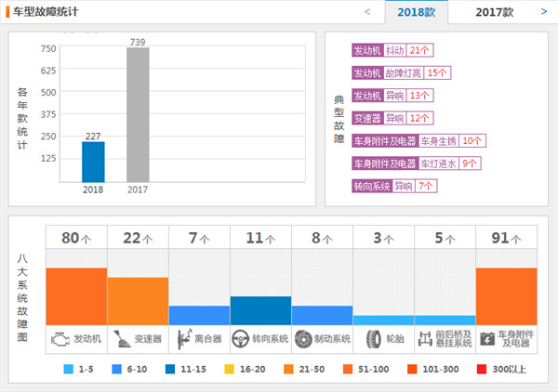Click the 1-5 legend color swatch
Viewport: 558px width, 392px height.
click(x=68, y=369)
